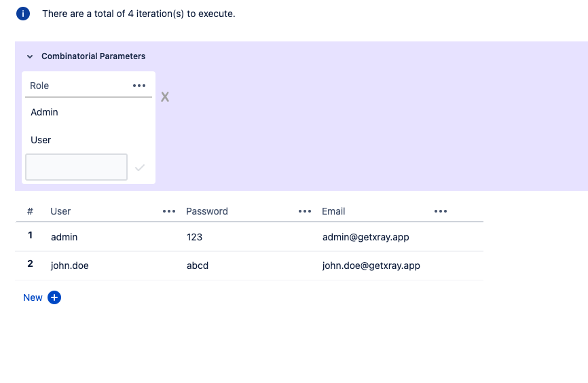Open the Role parameter options menu
The image size is (588, 383).
(x=139, y=86)
